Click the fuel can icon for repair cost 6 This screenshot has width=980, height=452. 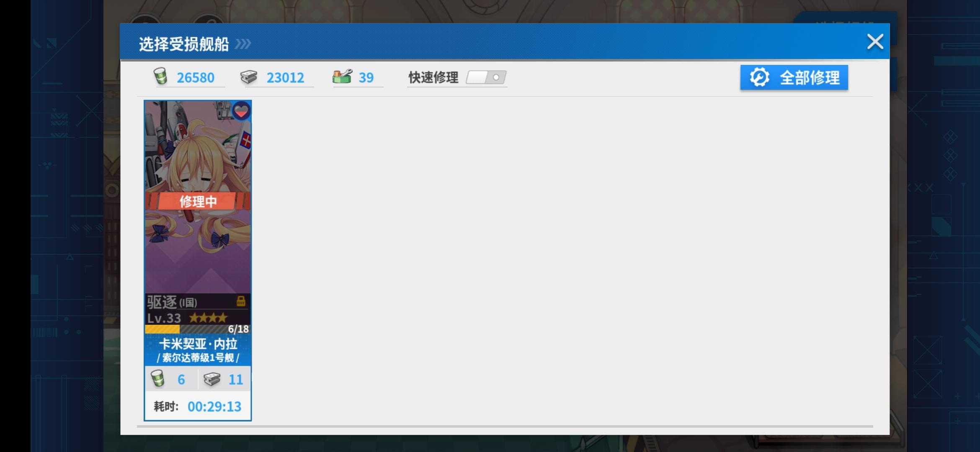coord(158,378)
